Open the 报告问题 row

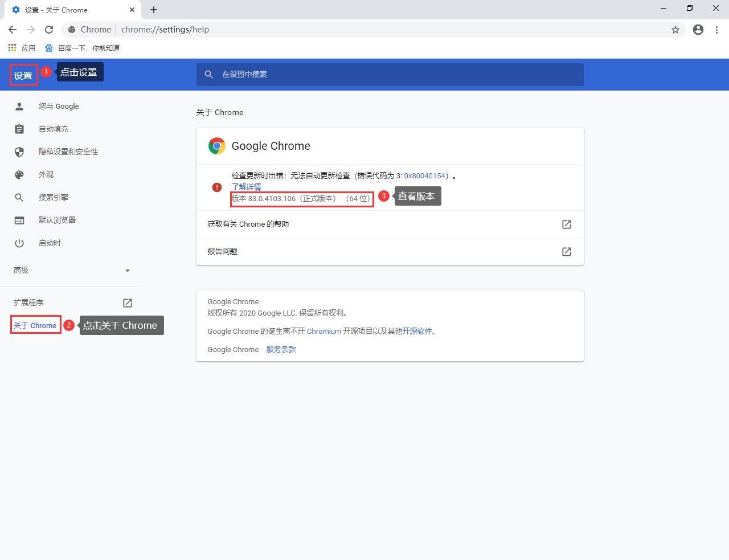tap(390, 252)
